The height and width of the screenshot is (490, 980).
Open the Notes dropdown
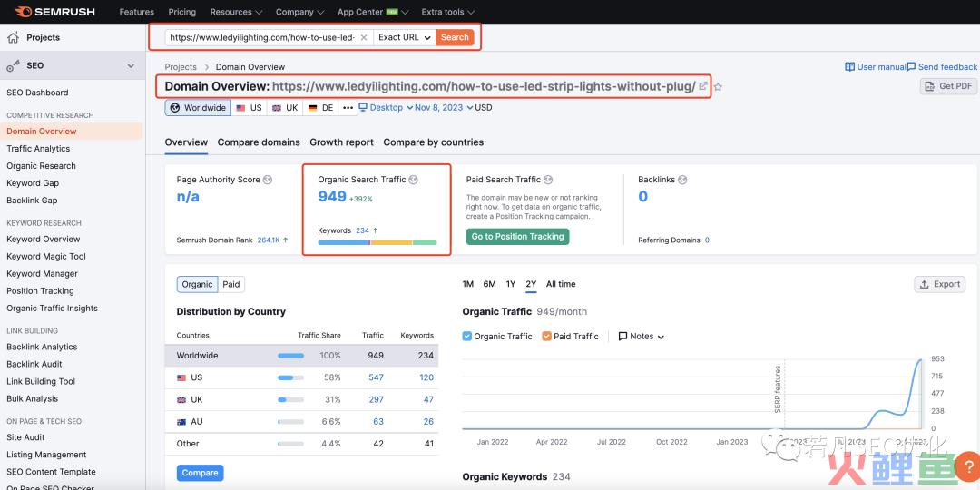642,337
